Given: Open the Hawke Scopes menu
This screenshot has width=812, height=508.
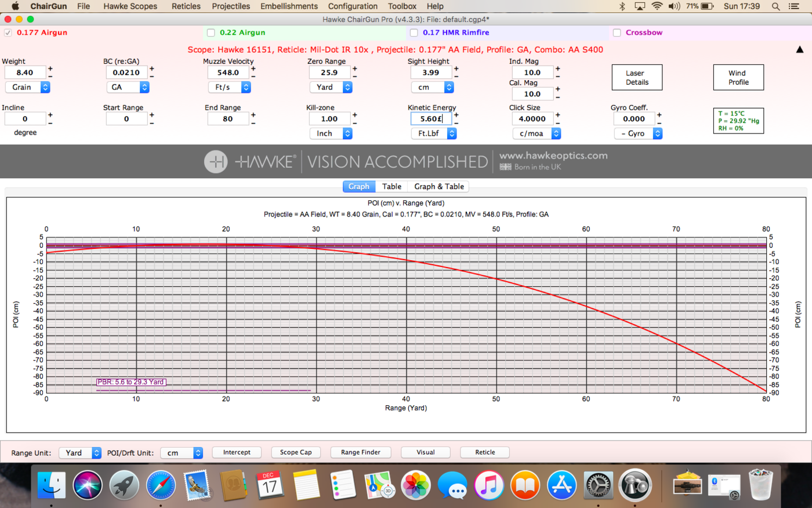Looking at the screenshot, I should point(130,6).
